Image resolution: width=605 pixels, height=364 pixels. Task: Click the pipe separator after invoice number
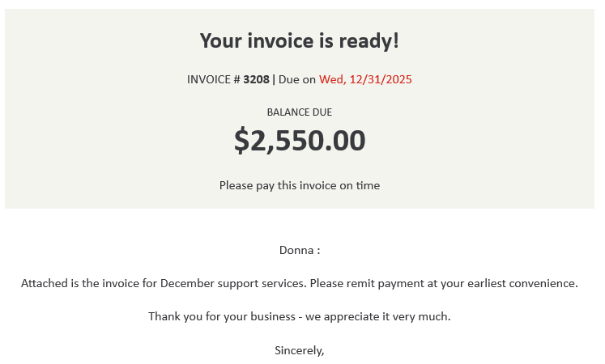(x=274, y=79)
